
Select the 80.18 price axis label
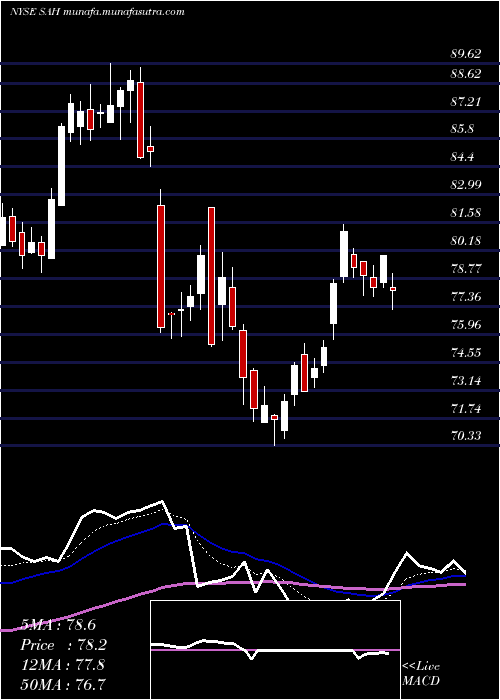coord(466,241)
